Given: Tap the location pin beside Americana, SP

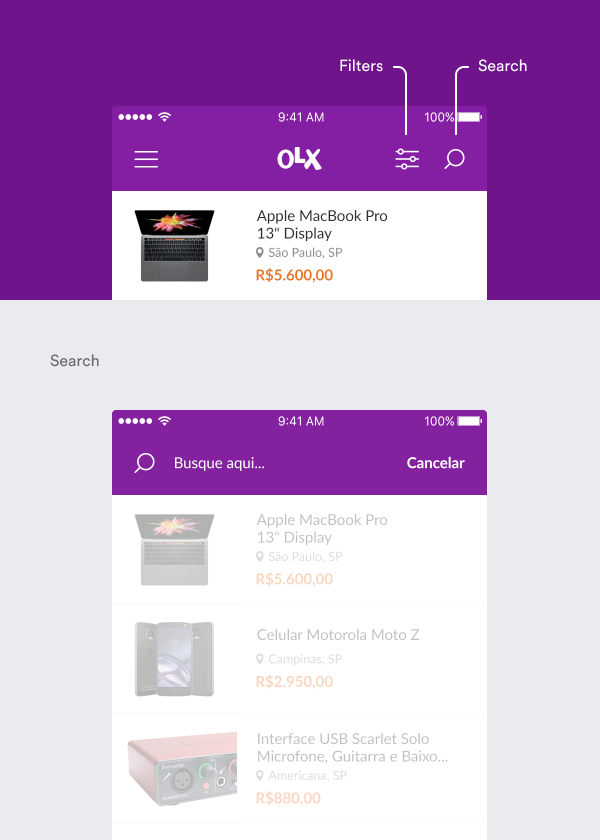Looking at the screenshot, I should pos(260,775).
